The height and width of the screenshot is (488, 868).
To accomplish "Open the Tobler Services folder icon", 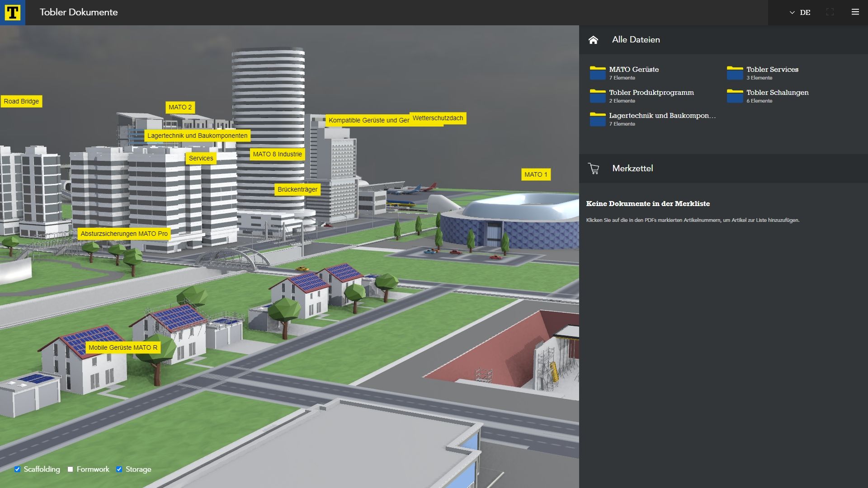I will pos(735,73).
